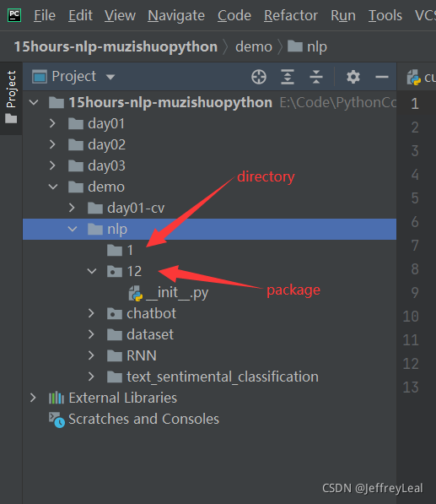The height and width of the screenshot is (504, 436).
Task: Open the Tools menu
Action: pyautogui.click(x=385, y=15)
